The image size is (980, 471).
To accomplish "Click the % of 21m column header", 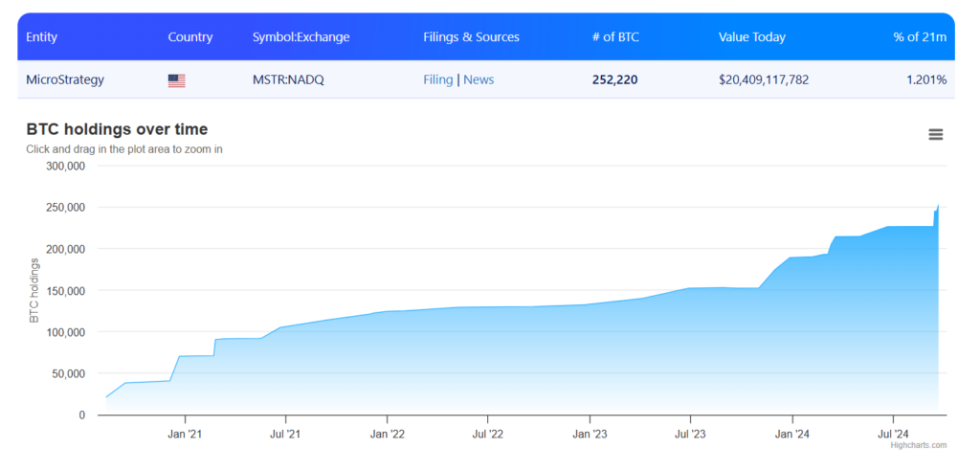I will [919, 37].
